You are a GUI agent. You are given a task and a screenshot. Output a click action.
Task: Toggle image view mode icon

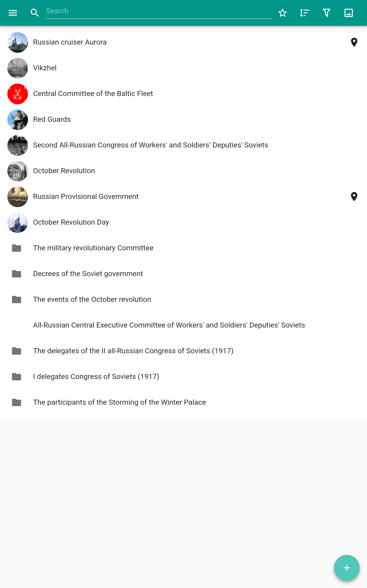coord(349,13)
